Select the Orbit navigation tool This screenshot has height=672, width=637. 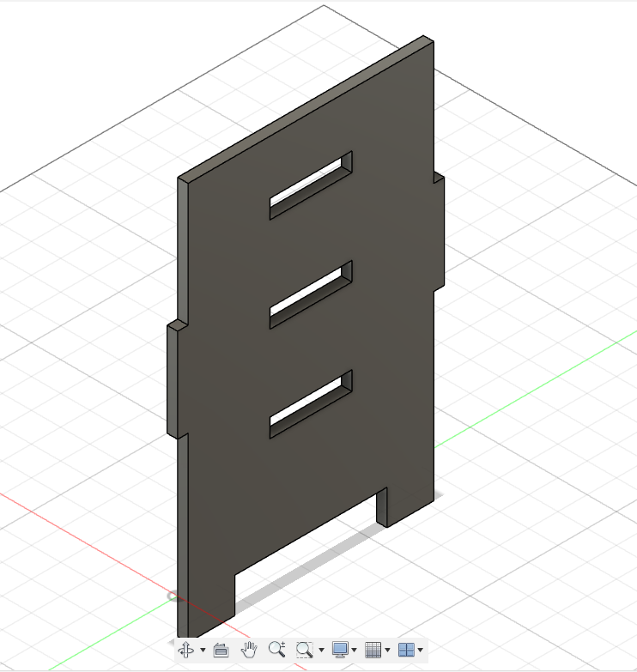point(186,650)
